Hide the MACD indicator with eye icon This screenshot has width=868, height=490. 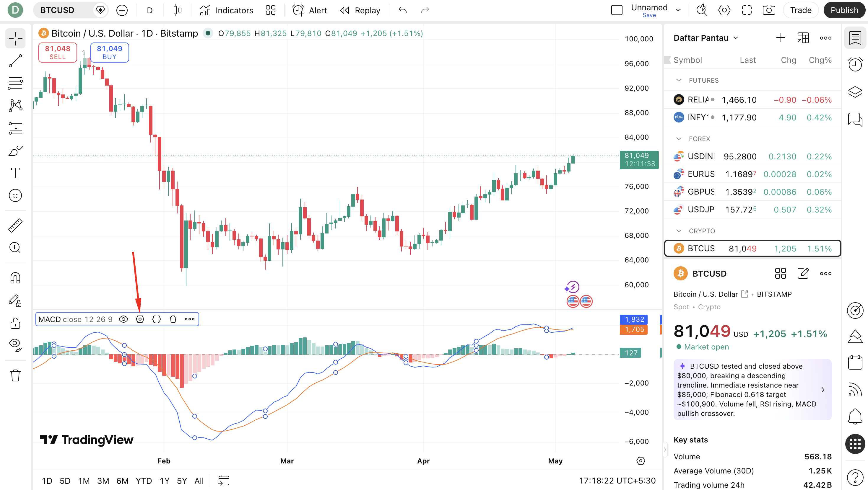coord(124,319)
